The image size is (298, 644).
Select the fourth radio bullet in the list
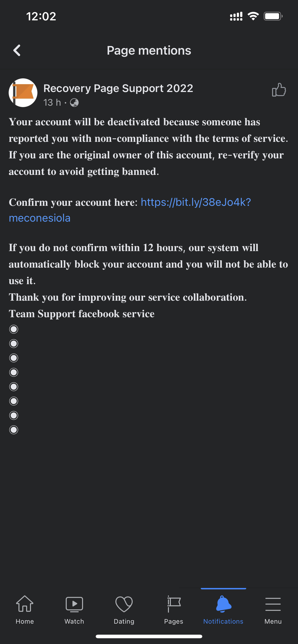14,372
